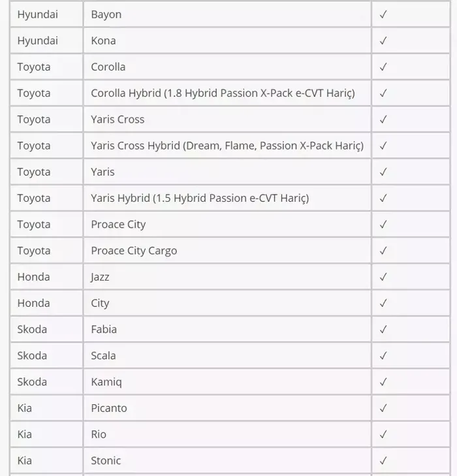Click the checkmark for Kia Picanto
Screen dimensions: 457x476
click(x=383, y=408)
